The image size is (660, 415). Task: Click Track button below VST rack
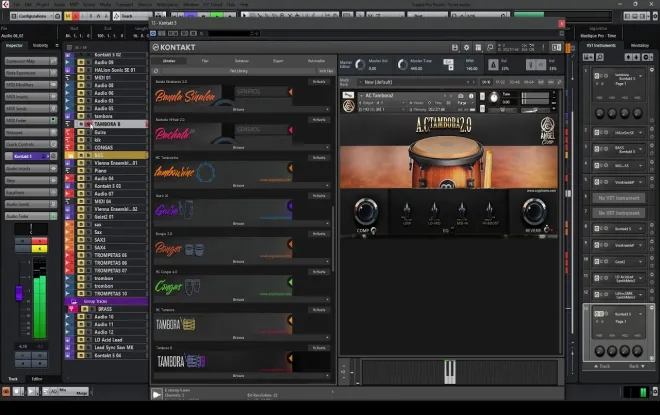602,366
